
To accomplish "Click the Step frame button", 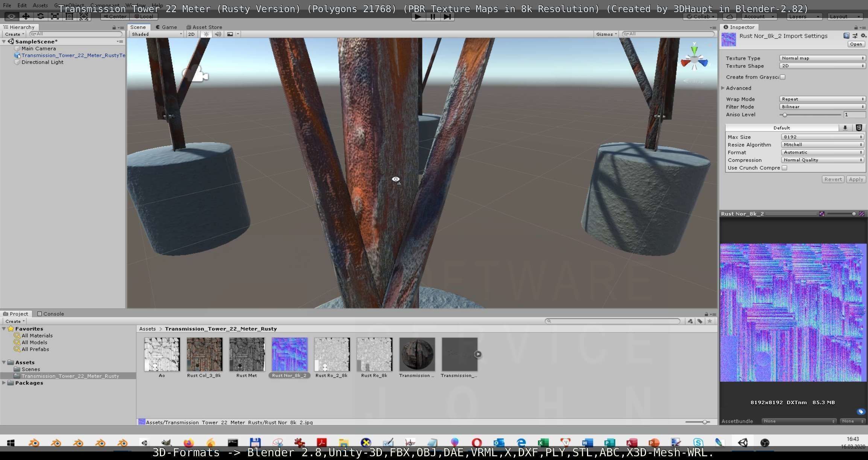I will point(447,17).
